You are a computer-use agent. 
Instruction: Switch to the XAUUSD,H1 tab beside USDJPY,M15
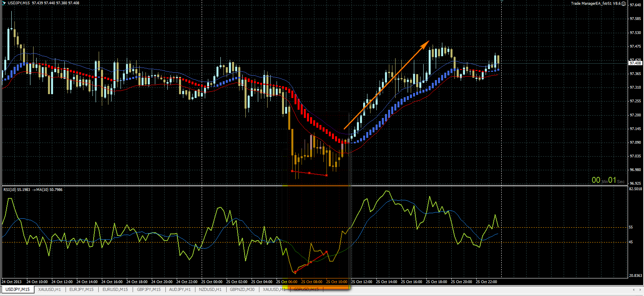[x=50, y=289]
